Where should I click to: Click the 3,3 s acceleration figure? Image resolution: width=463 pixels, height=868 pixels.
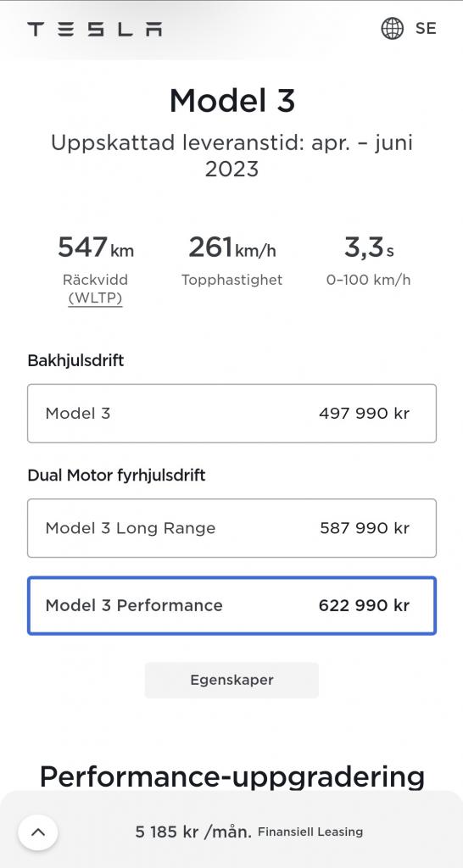(369, 248)
